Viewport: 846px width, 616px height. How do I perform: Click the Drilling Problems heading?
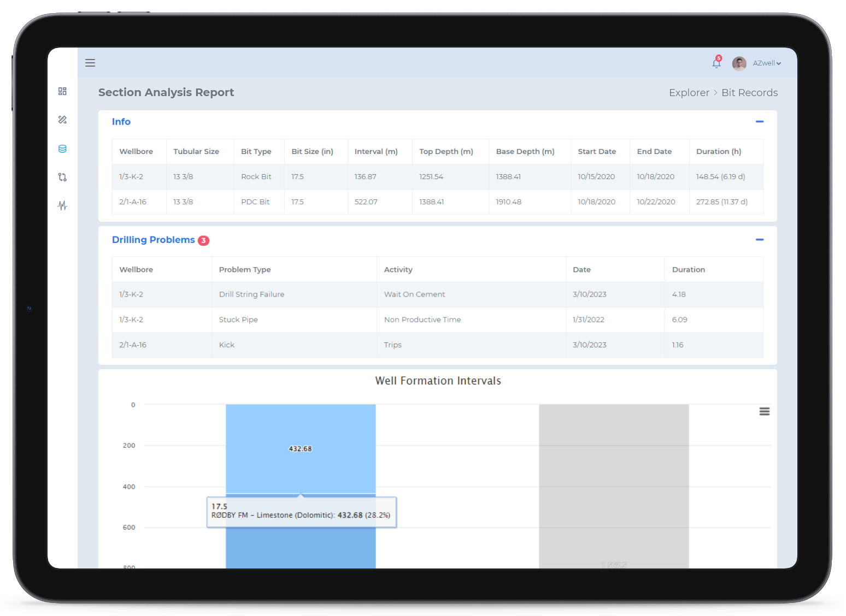click(153, 240)
